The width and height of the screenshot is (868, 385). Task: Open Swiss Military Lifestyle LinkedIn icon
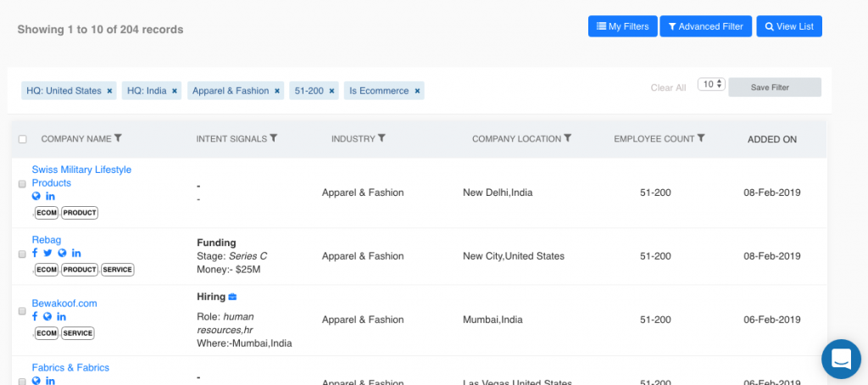pos(50,196)
